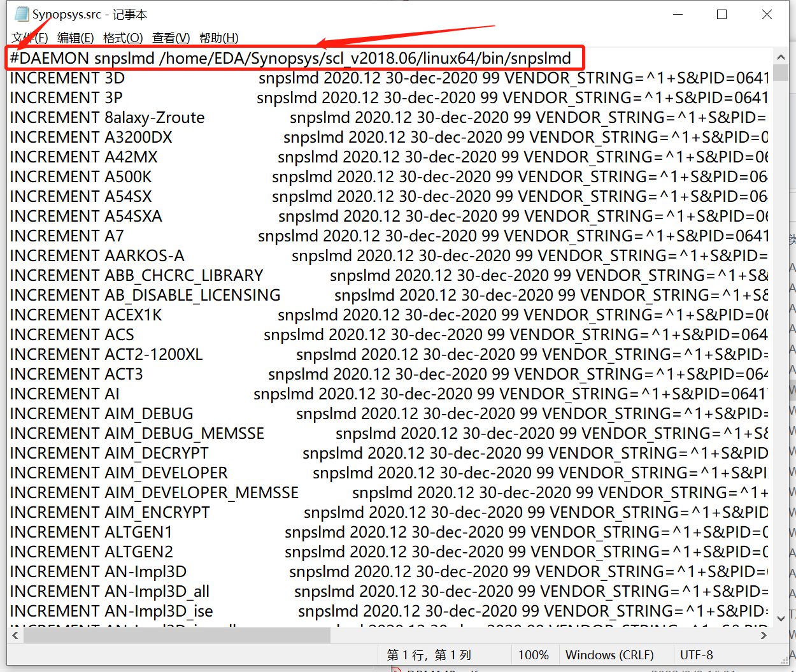Click the vertical scrollbar up arrow
This screenshot has height=672, width=796.
[781, 56]
